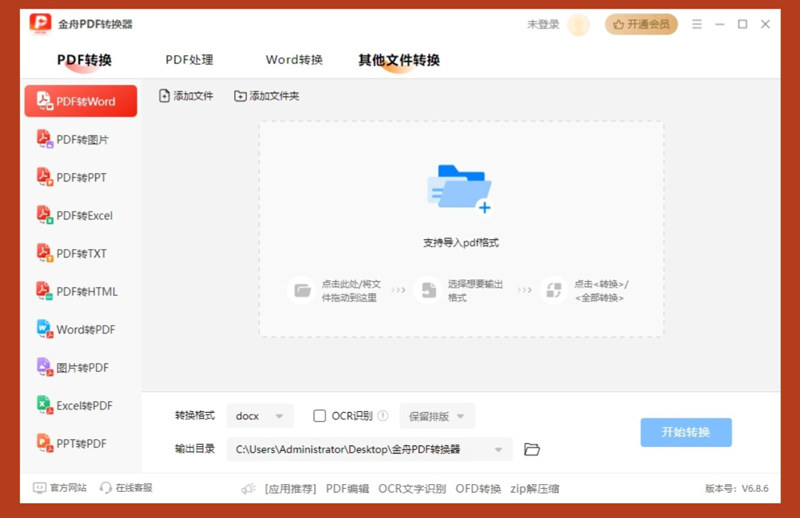Image resolution: width=800 pixels, height=518 pixels.
Task: Click the 版本号: V6.8.6 version text
Action: pyautogui.click(x=737, y=488)
